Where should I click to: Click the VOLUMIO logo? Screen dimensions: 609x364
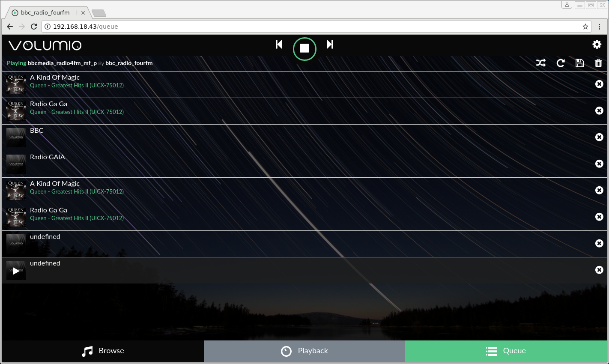tap(45, 45)
